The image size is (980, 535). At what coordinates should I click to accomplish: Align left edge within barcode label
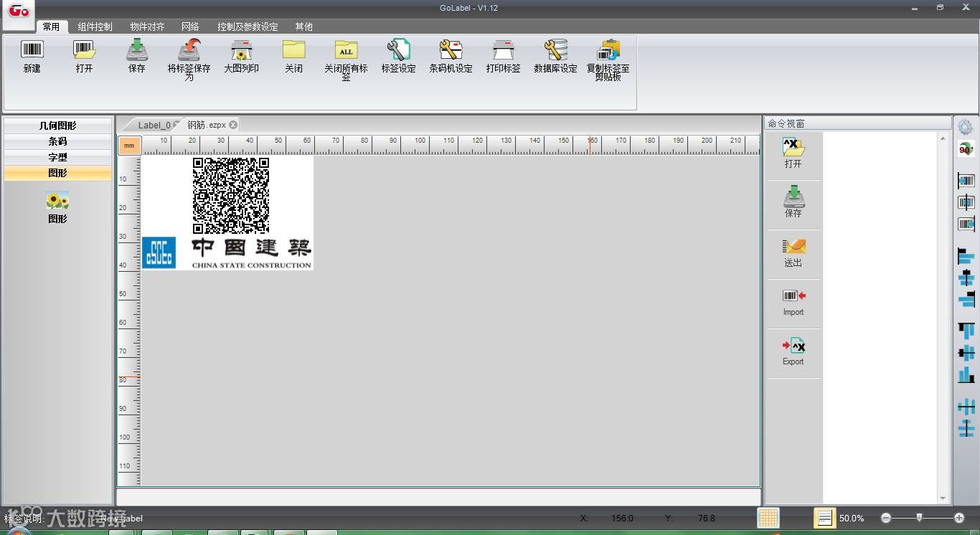coord(966,181)
